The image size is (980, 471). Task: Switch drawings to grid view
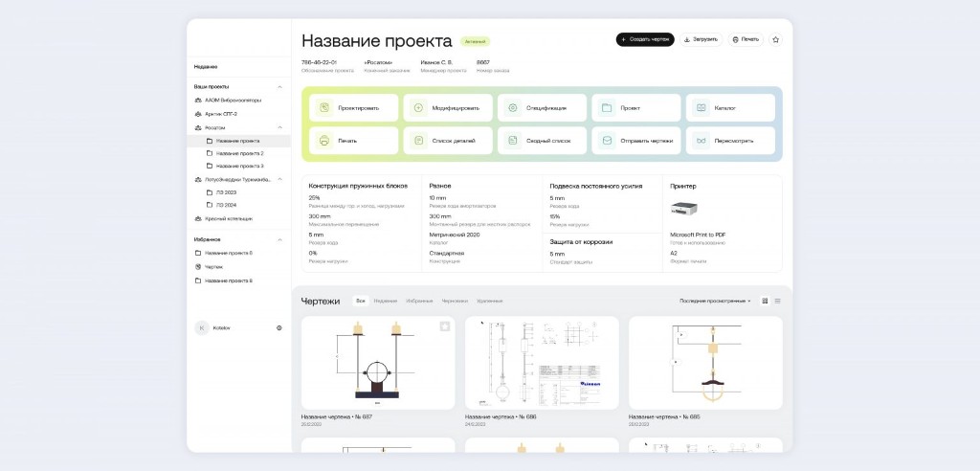[x=765, y=301]
